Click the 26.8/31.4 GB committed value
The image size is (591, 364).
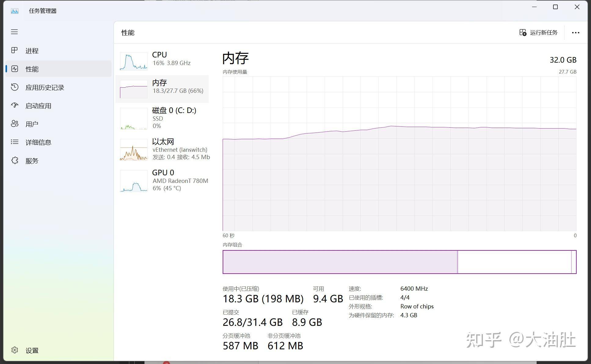tap(253, 322)
